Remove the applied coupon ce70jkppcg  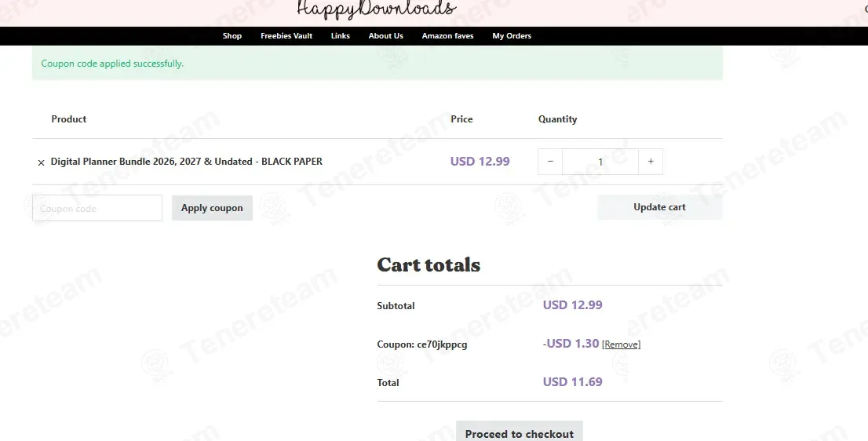[x=621, y=344]
